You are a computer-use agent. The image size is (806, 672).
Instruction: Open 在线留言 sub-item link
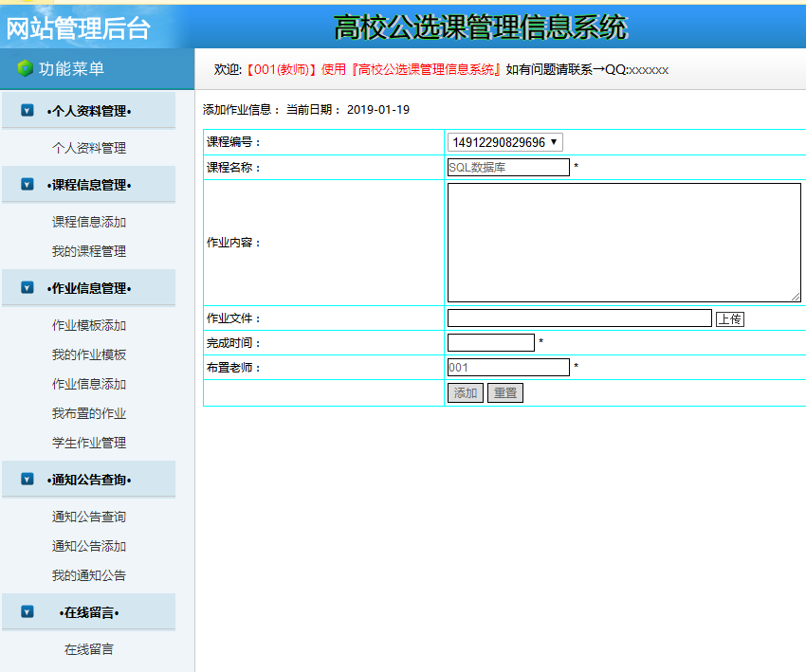pyautogui.click(x=89, y=649)
